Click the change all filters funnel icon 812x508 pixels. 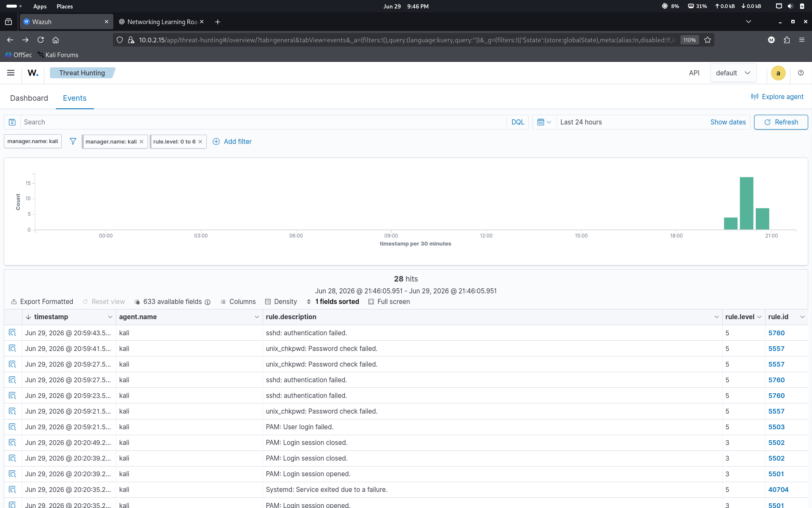[x=73, y=141]
